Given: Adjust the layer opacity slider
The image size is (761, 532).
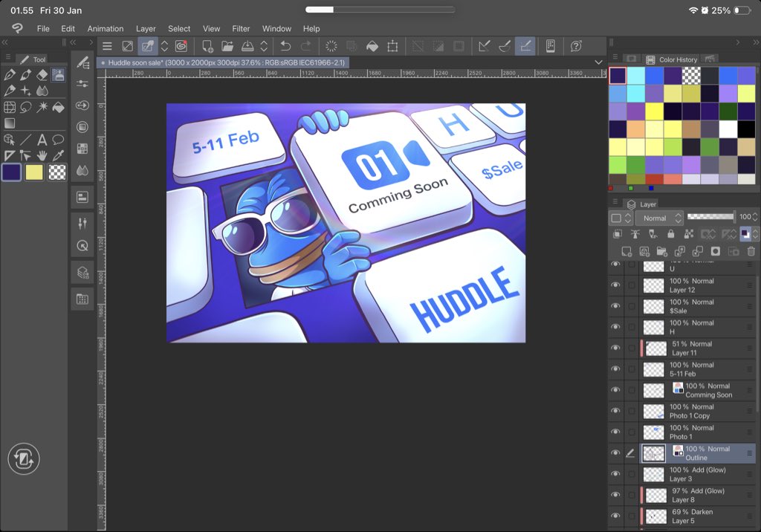Looking at the screenshot, I should (710, 217).
